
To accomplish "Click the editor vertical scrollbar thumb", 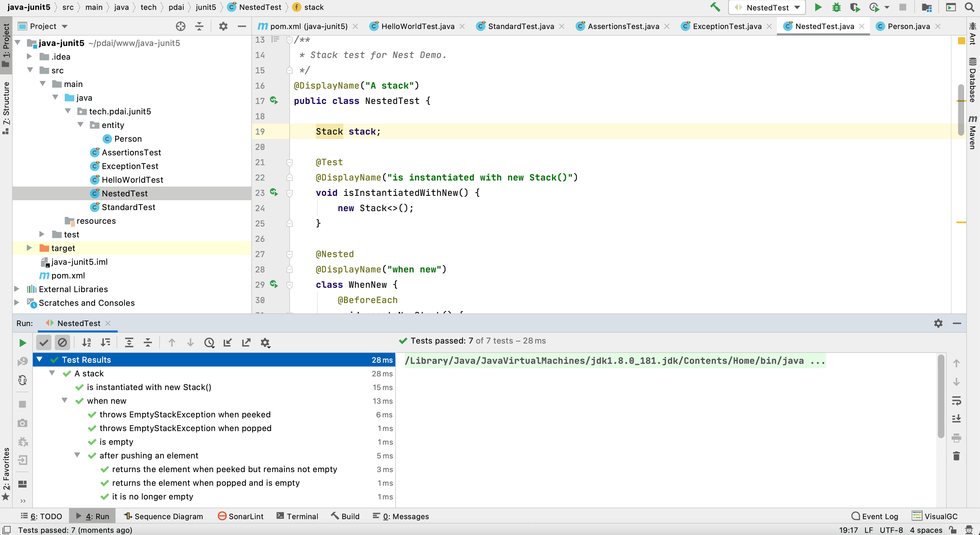I will pos(961,110).
